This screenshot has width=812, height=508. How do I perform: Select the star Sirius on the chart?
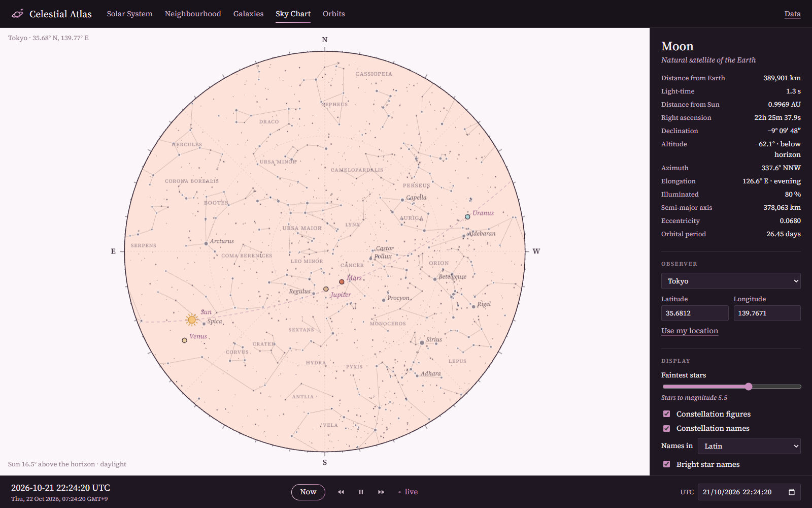pyautogui.click(x=422, y=343)
